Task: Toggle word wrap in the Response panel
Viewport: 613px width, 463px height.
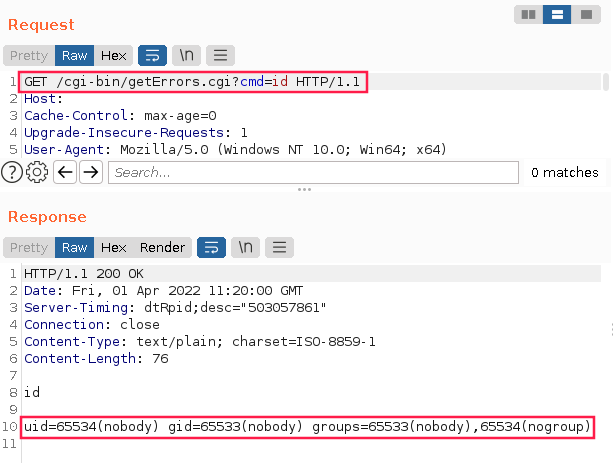Action: click(211, 247)
